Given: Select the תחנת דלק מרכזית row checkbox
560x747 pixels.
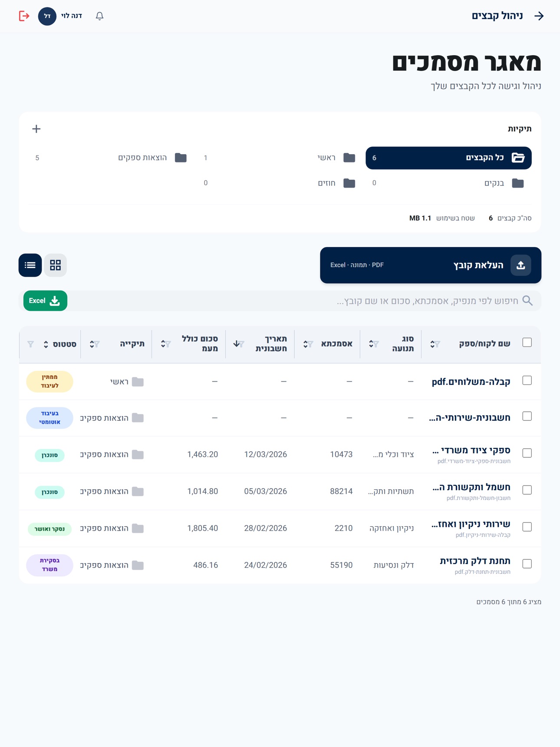Looking at the screenshot, I should (x=527, y=564).
